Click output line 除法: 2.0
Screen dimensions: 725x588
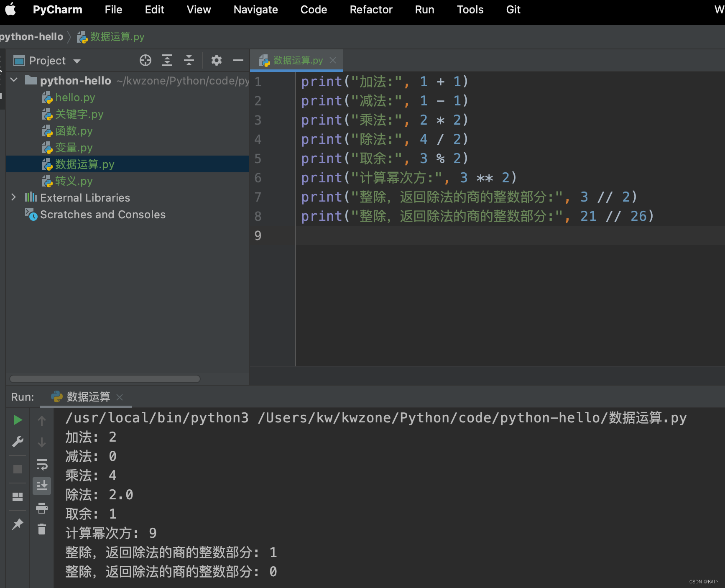click(99, 495)
